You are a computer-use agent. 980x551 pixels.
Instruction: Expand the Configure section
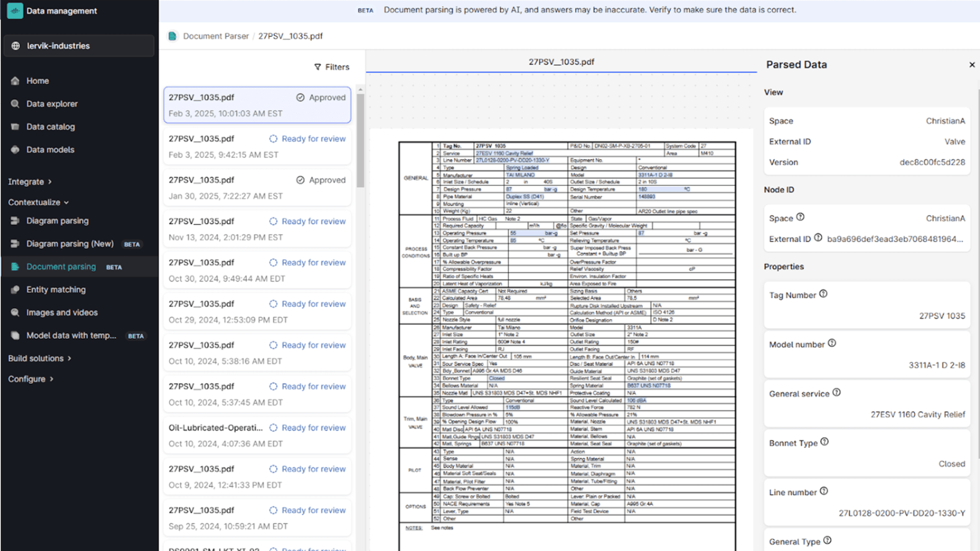[31, 379]
